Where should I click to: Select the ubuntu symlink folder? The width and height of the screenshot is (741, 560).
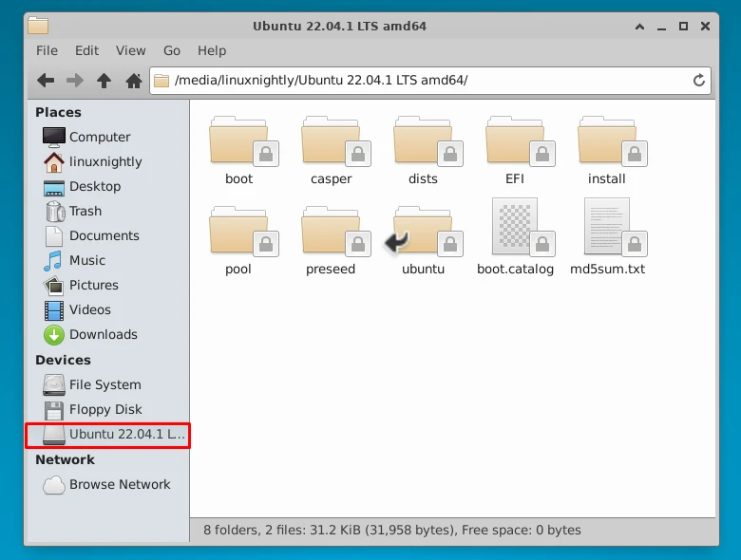pyautogui.click(x=424, y=240)
